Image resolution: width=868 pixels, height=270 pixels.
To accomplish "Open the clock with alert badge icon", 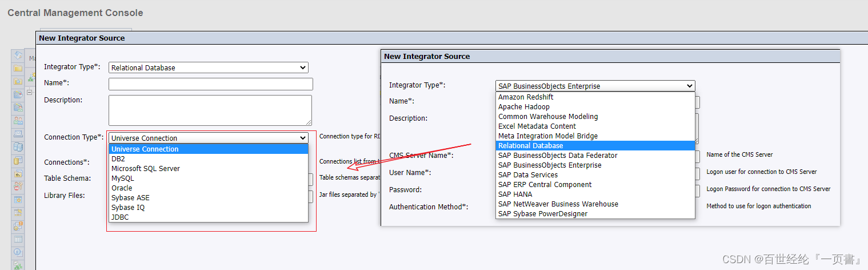I will (18, 226).
